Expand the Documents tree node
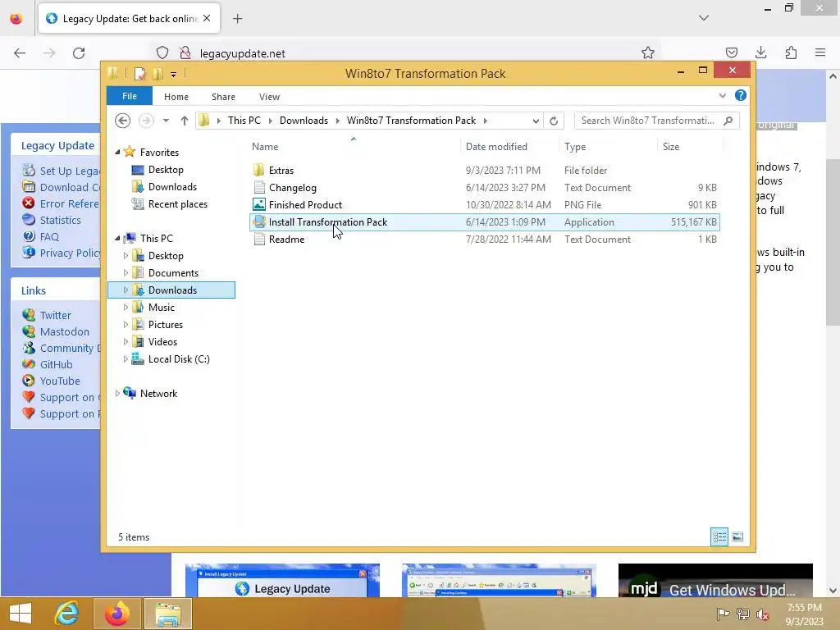840x630 pixels. (126, 272)
